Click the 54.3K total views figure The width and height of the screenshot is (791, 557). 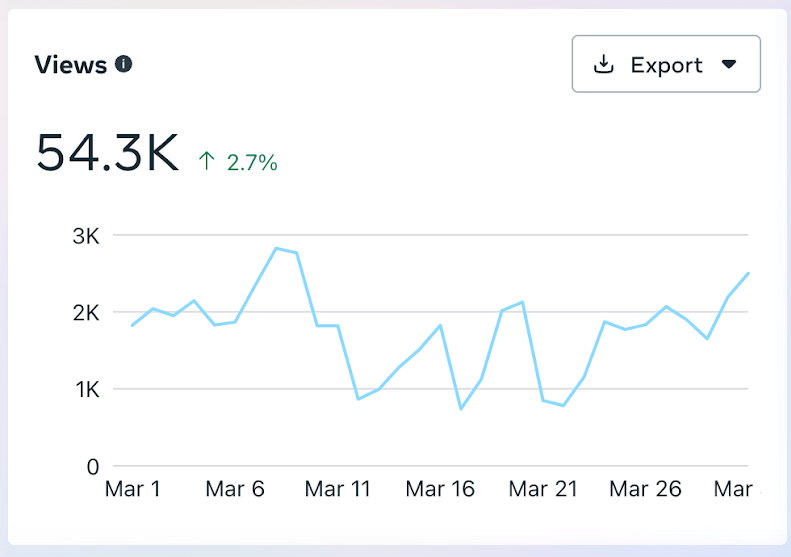(x=107, y=154)
